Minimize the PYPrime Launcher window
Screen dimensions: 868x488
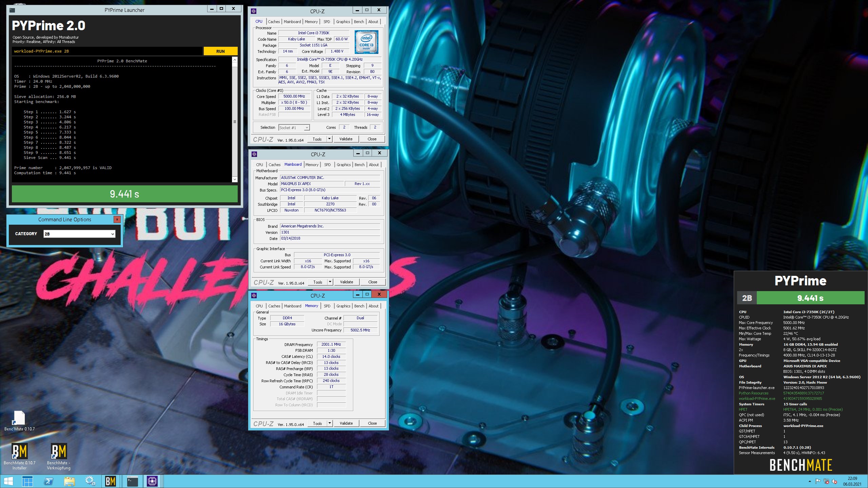pyautogui.click(x=212, y=9)
